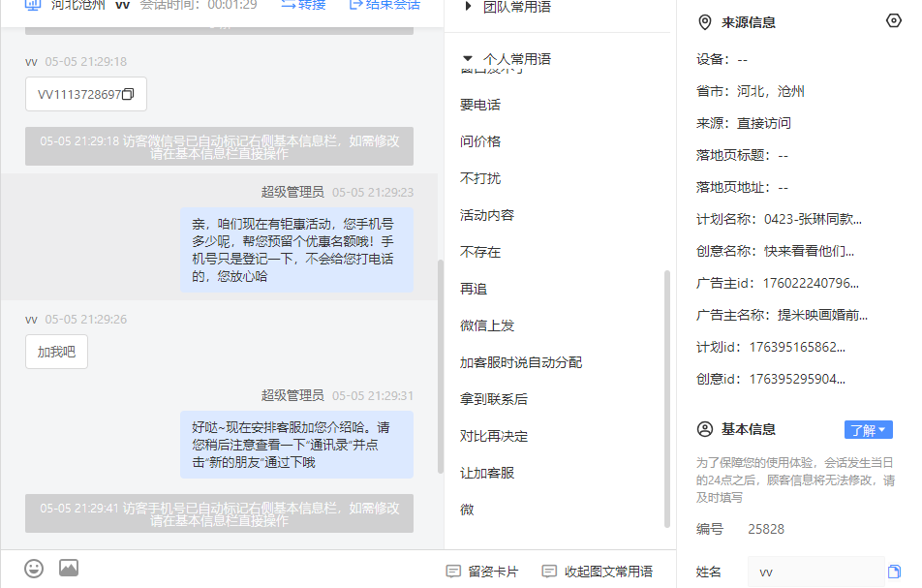Open the emoji picker
The height and width of the screenshot is (588, 922).
tap(34, 569)
